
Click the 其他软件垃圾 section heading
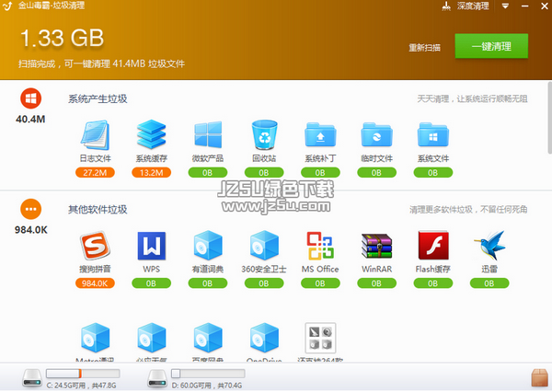click(98, 210)
